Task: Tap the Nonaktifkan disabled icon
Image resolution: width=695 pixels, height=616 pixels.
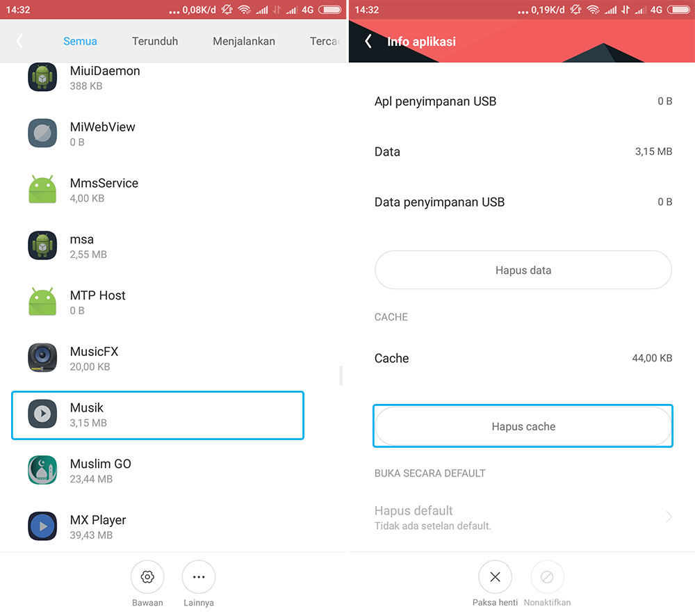Action: tap(547, 577)
